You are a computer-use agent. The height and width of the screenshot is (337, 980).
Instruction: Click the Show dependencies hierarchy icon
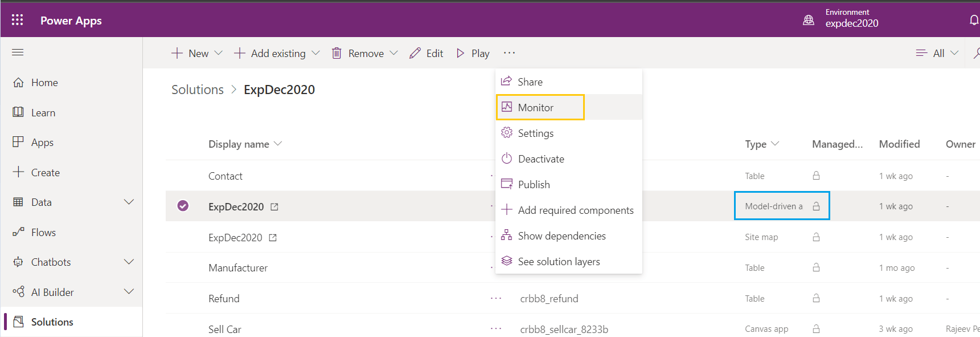(x=506, y=235)
